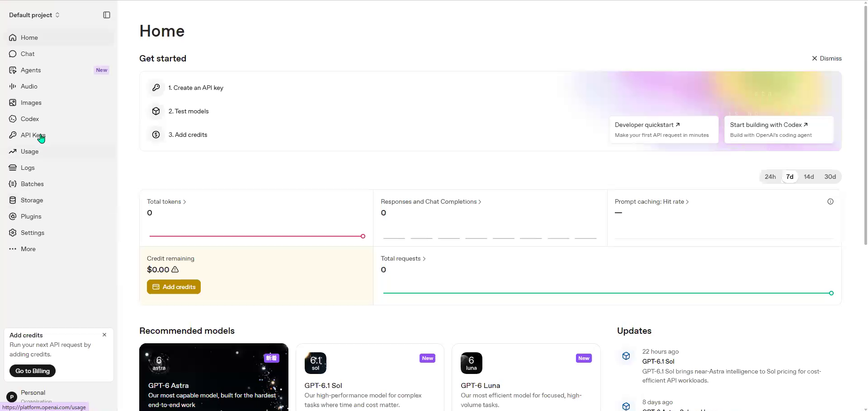The height and width of the screenshot is (411, 868).
Task: Click the yellow Add credits button
Action: click(x=174, y=287)
